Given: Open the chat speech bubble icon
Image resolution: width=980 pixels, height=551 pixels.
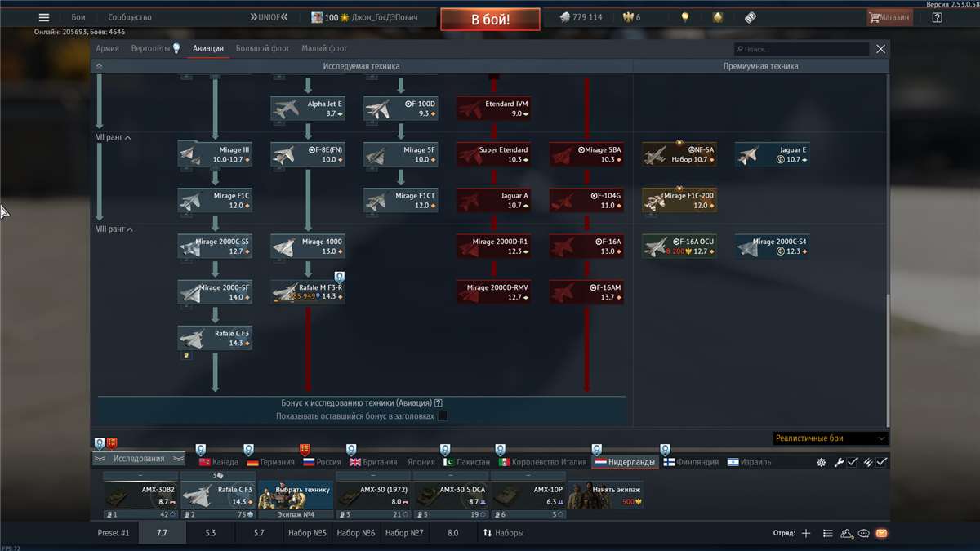Looking at the screenshot, I should click(x=864, y=533).
